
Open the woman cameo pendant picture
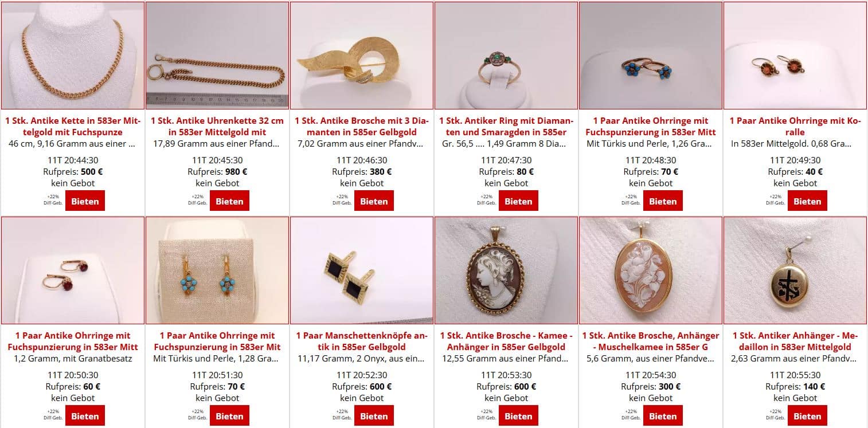[506, 270]
